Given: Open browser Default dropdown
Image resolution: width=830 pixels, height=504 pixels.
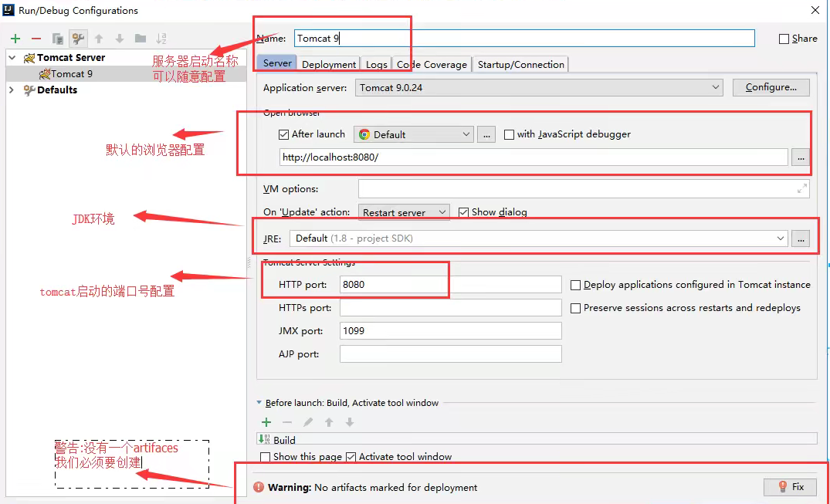Looking at the screenshot, I should 413,134.
